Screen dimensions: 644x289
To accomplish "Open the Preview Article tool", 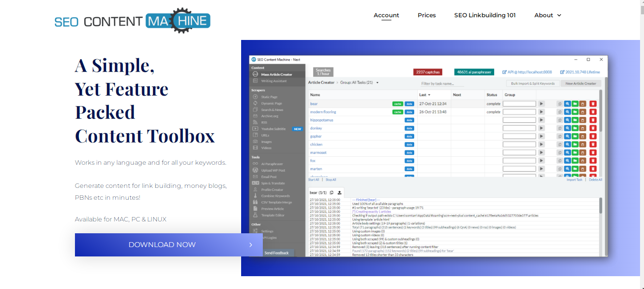I will point(273,209).
